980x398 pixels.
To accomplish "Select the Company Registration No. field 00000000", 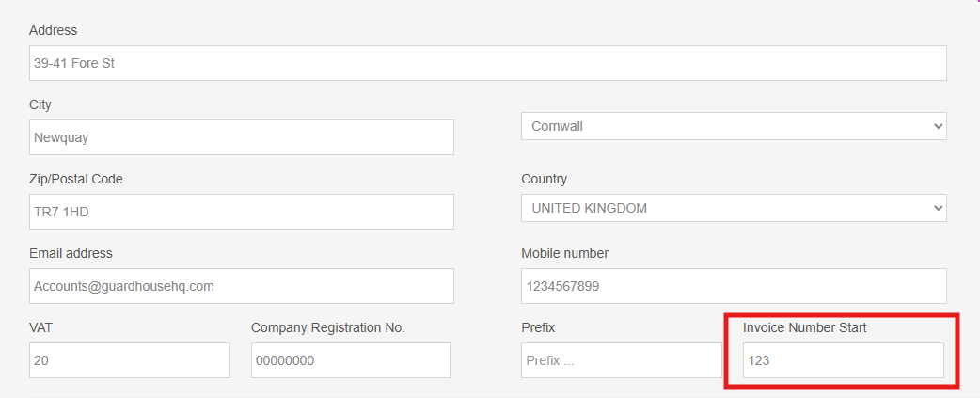I will click(351, 360).
